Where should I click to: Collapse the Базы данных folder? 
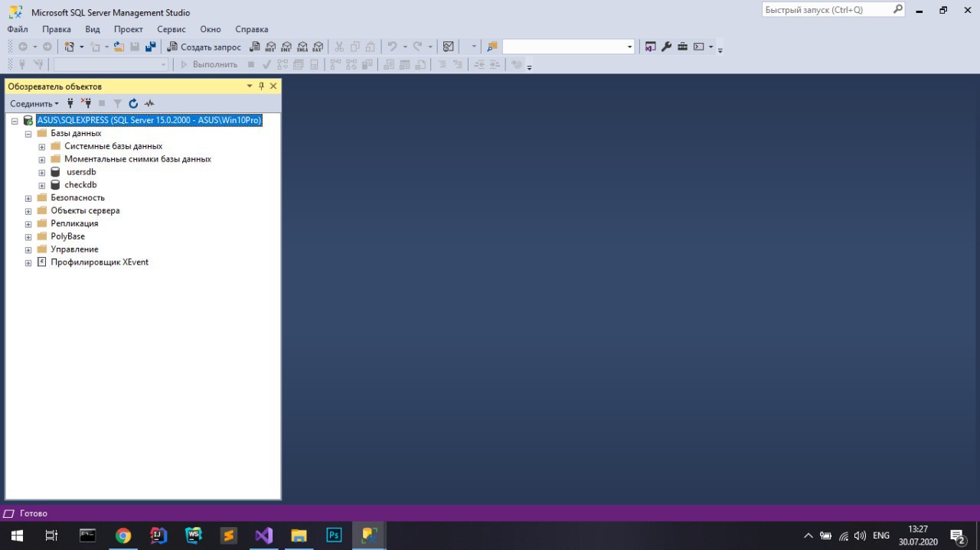click(x=28, y=134)
